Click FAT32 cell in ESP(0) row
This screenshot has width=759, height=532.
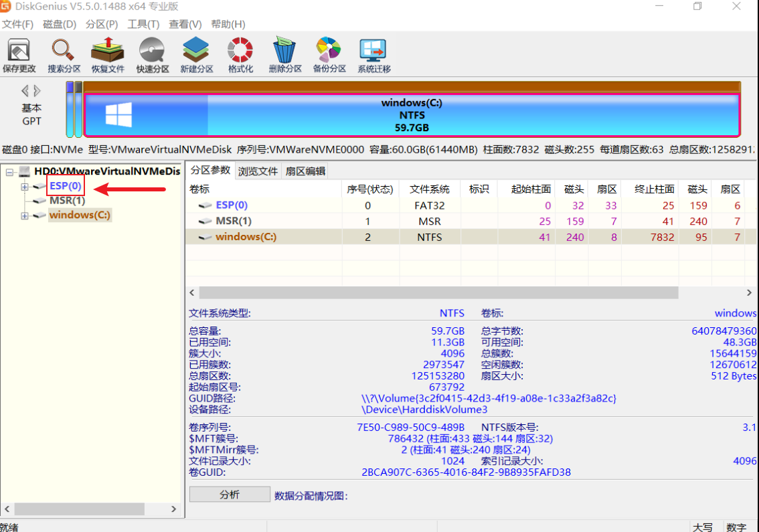click(x=430, y=205)
